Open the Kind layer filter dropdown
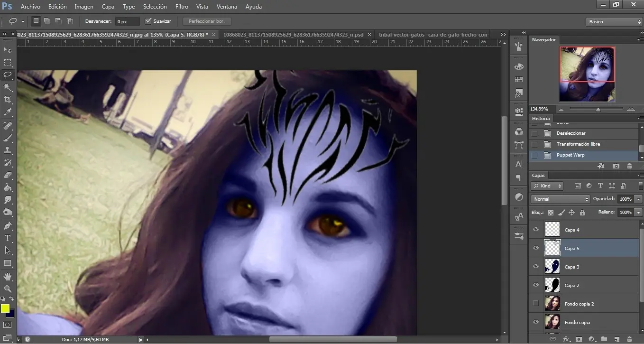 coord(547,186)
